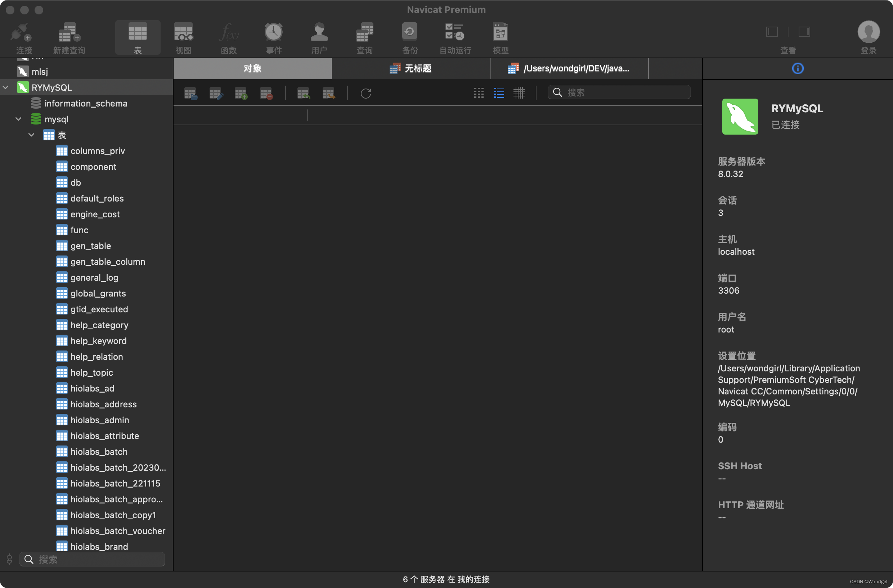The image size is (893, 588).
Task: Select the information_schema database
Action: click(86, 103)
